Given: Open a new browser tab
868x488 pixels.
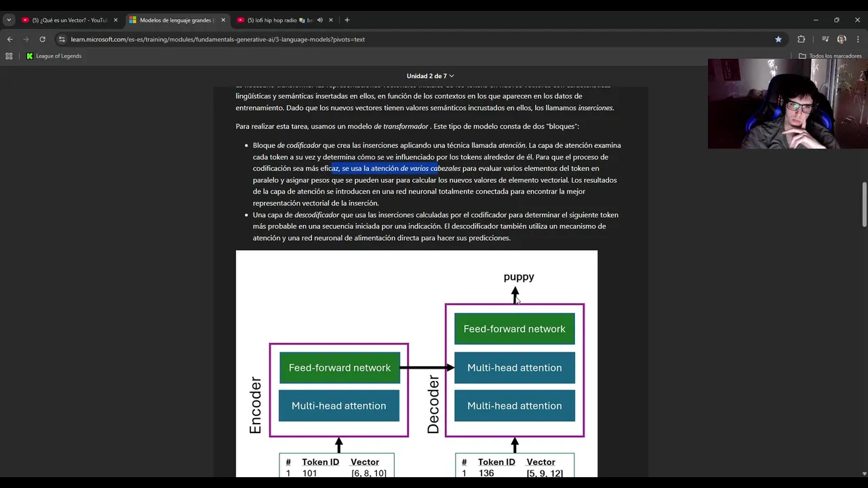Looking at the screenshot, I should (347, 20).
